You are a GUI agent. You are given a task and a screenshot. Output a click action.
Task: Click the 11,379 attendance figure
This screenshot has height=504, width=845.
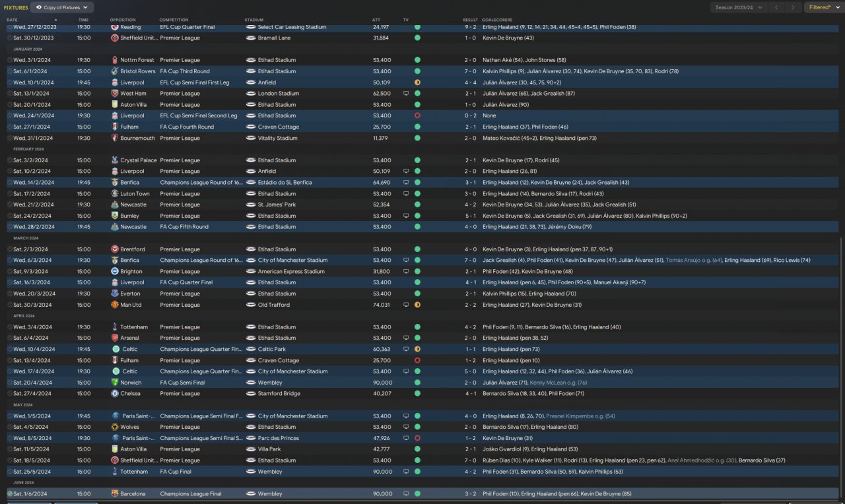click(x=381, y=138)
